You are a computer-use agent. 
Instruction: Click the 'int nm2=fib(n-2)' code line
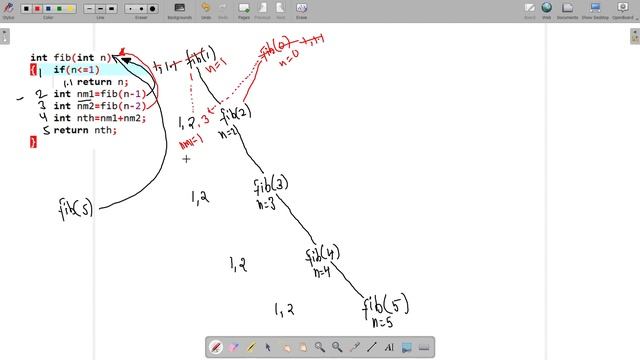click(100, 106)
